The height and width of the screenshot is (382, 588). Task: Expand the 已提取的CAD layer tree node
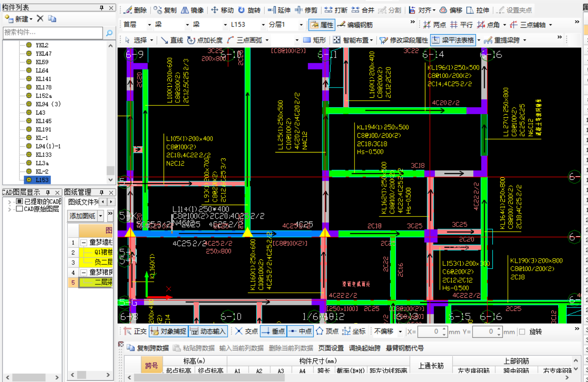[x=10, y=202]
